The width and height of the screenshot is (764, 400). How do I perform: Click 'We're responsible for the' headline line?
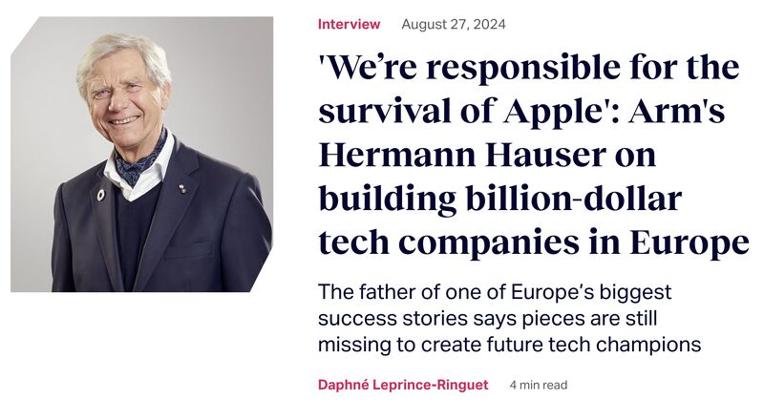(529, 68)
